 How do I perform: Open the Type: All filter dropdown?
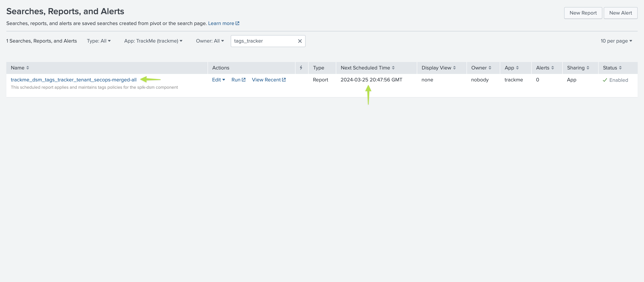[x=99, y=41]
